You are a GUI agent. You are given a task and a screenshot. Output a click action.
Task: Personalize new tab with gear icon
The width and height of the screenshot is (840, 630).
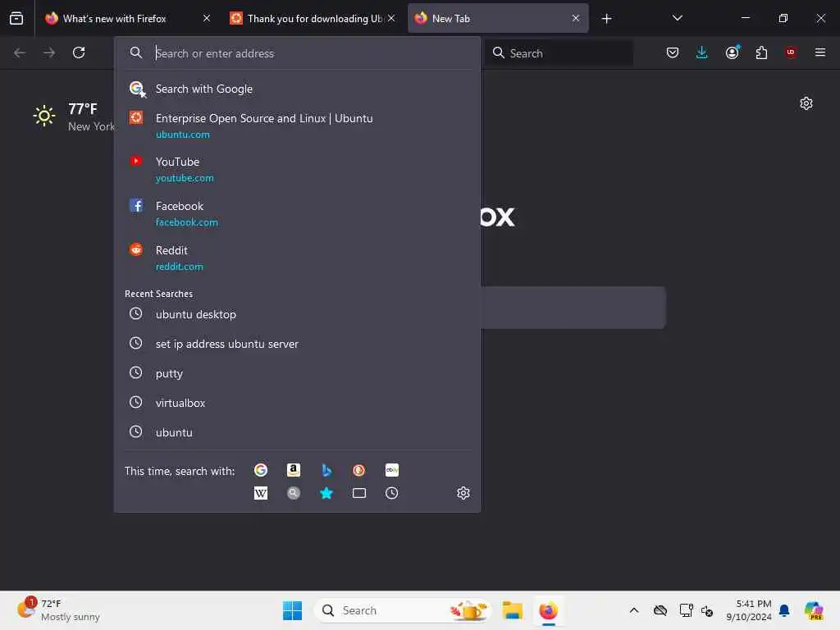(x=806, y=103)
